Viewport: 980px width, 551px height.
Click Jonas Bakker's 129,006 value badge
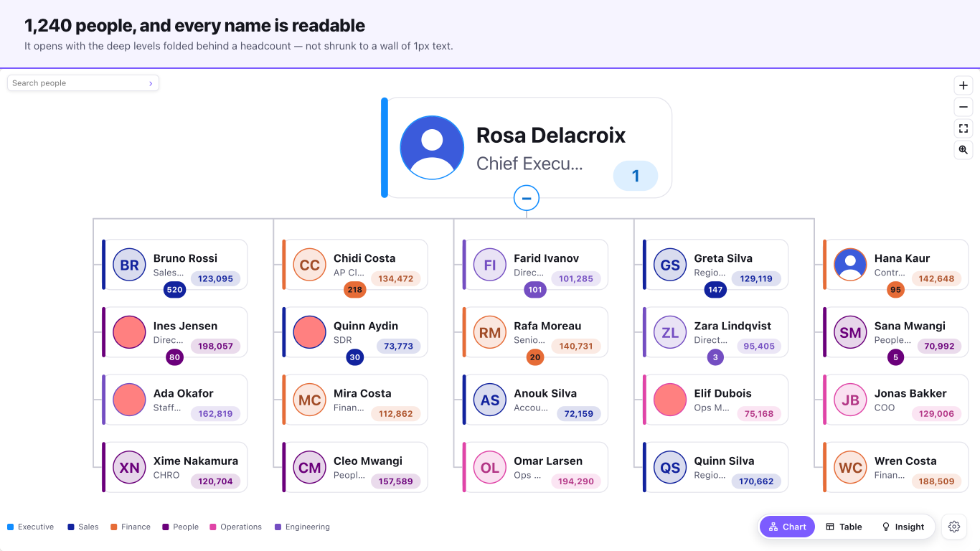936,414
